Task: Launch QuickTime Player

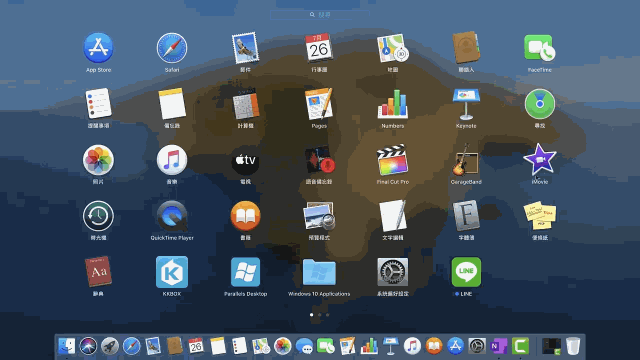Action: [172, 216]
